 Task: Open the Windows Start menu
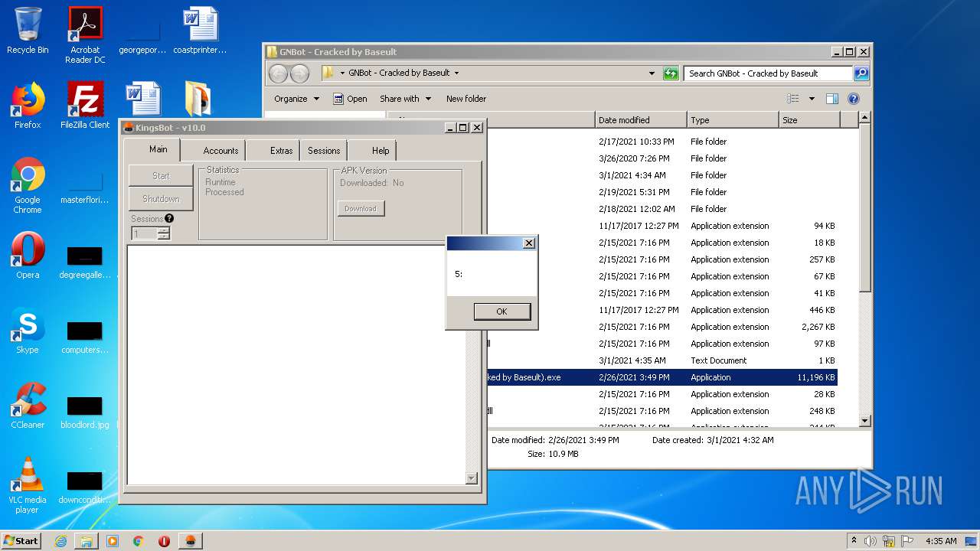[x=21, y=541]
